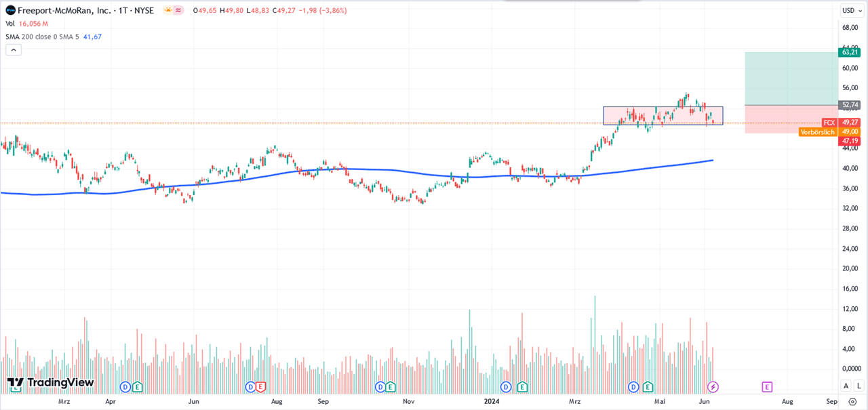Viewport: 868px width, 410px height.
Task: Click the 24,00 price axis value
Action: (x=851, y=248)
